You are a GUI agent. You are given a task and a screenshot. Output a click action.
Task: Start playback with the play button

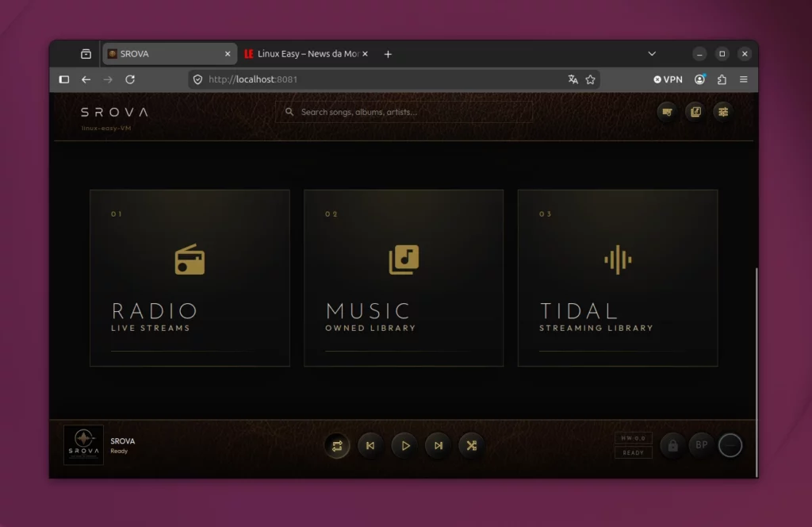405,445
